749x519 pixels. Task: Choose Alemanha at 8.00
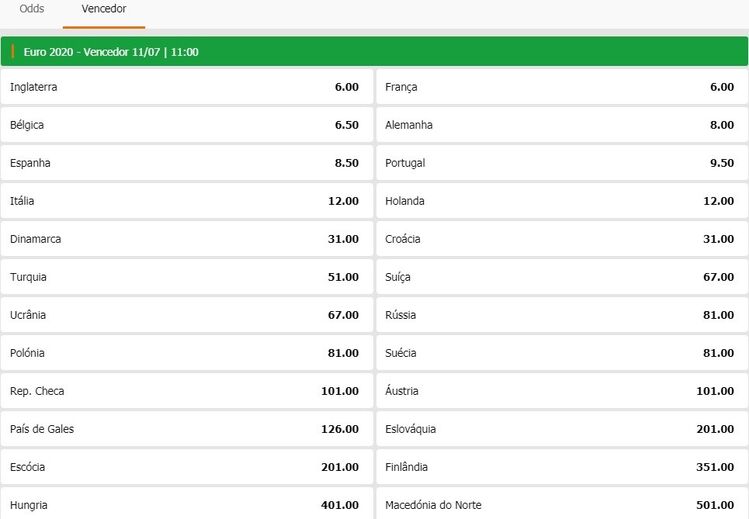tap(561, 125)
